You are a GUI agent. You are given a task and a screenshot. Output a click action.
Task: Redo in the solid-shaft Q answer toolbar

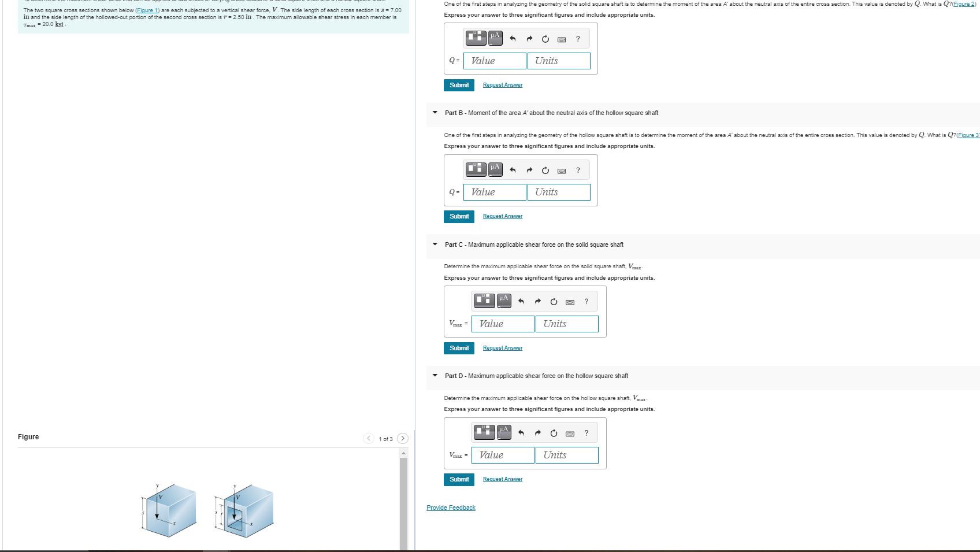coord(529,39)
